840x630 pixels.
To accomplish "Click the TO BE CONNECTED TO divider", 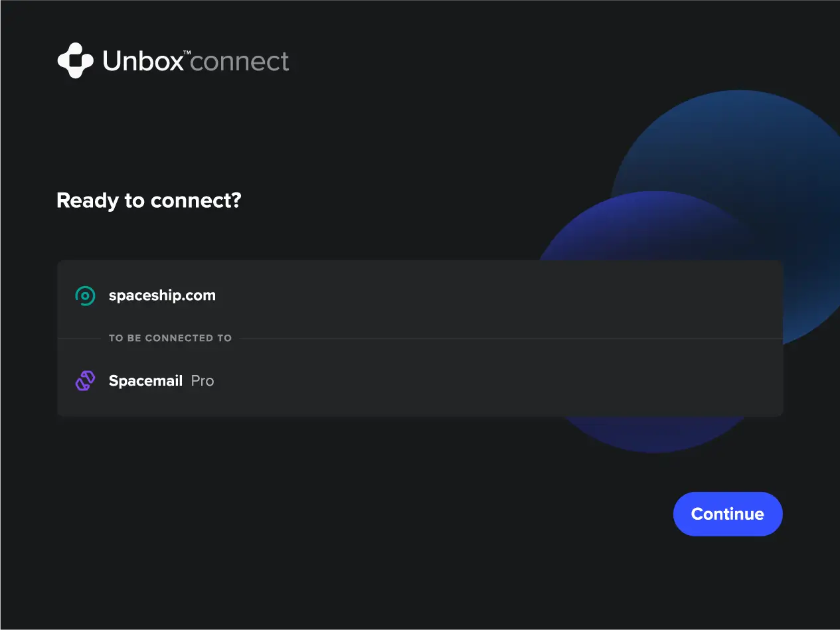I will (170, 338).
